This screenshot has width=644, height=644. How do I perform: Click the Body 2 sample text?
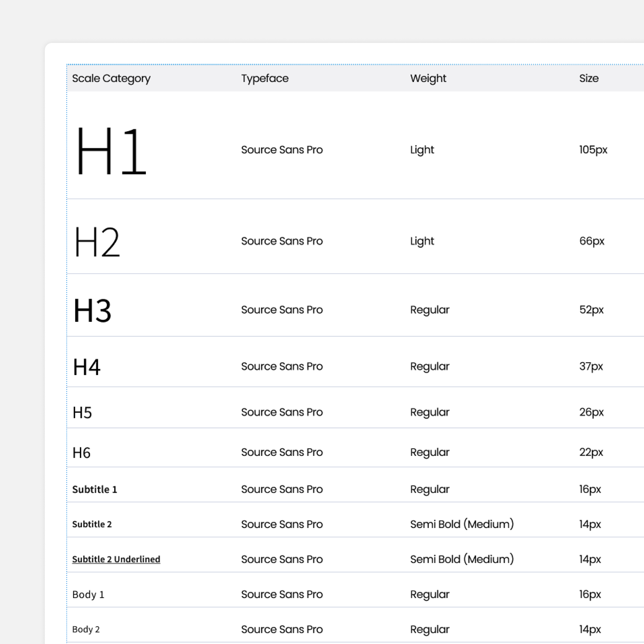(x=86, y=630)
